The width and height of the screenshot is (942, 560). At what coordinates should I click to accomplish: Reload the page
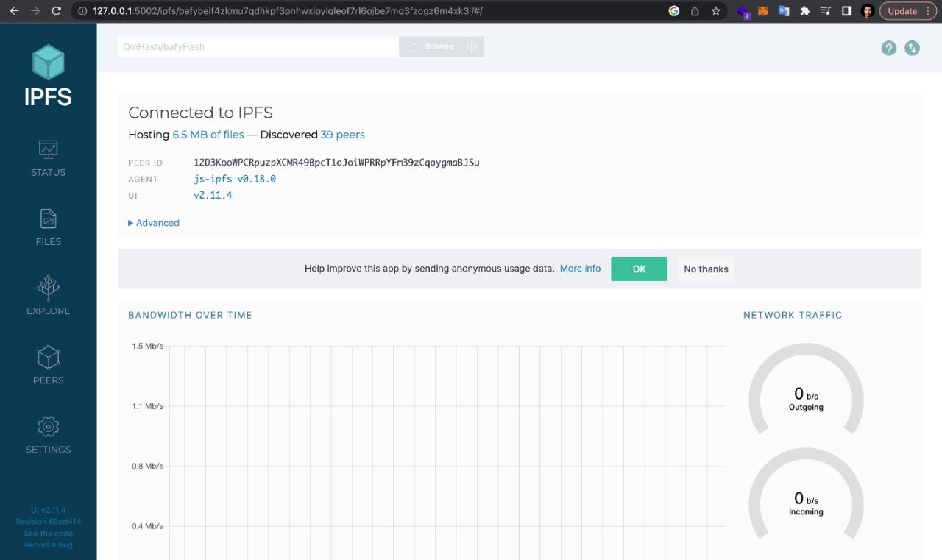(x=57, y=11)
